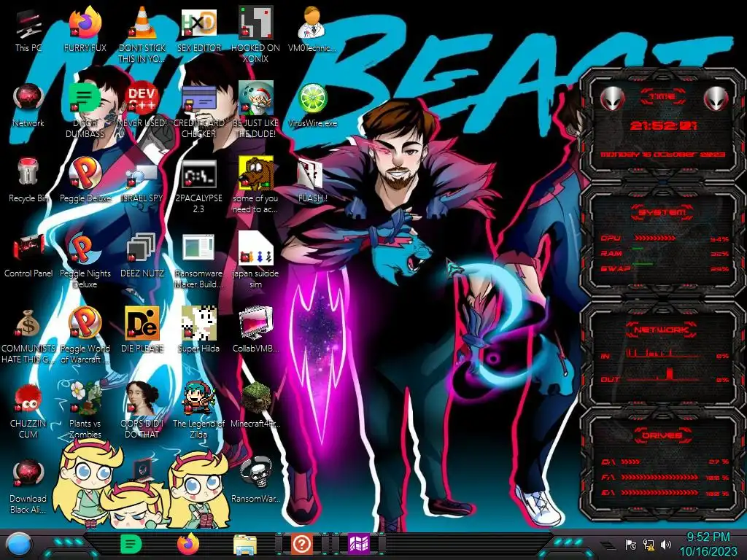This screenshot has height=560, width=747.
Task: Open the ISRAEL SPY shortcut
Action: tap(142, 181)
